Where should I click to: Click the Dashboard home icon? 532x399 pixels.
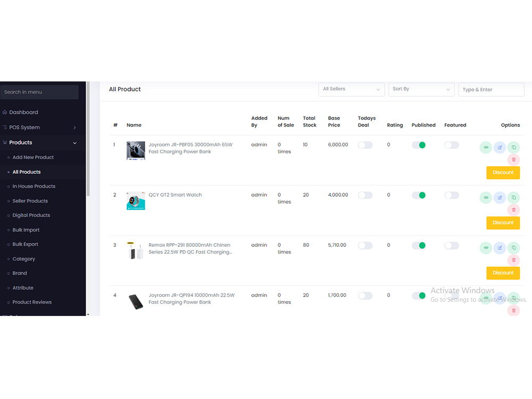click(x=5, y=112)
